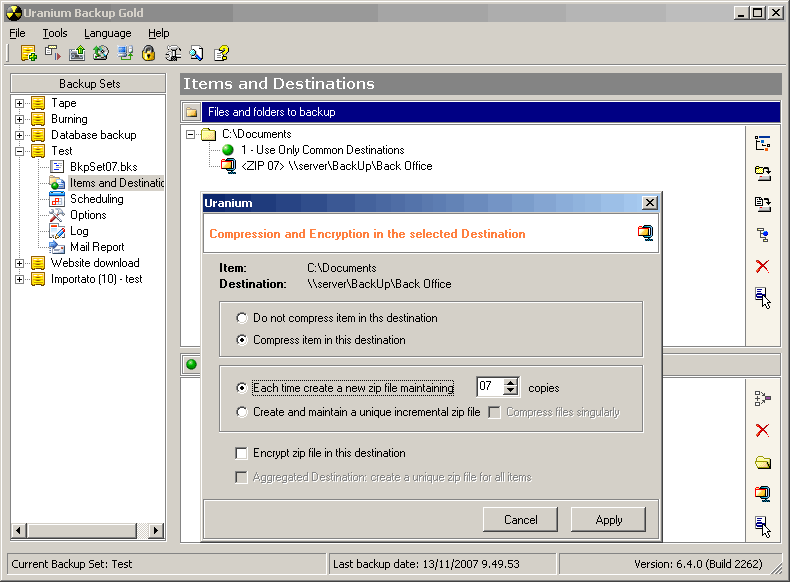Expand the Website download backup set
This screenshot has width=790, height=582.
coord(19,263)
